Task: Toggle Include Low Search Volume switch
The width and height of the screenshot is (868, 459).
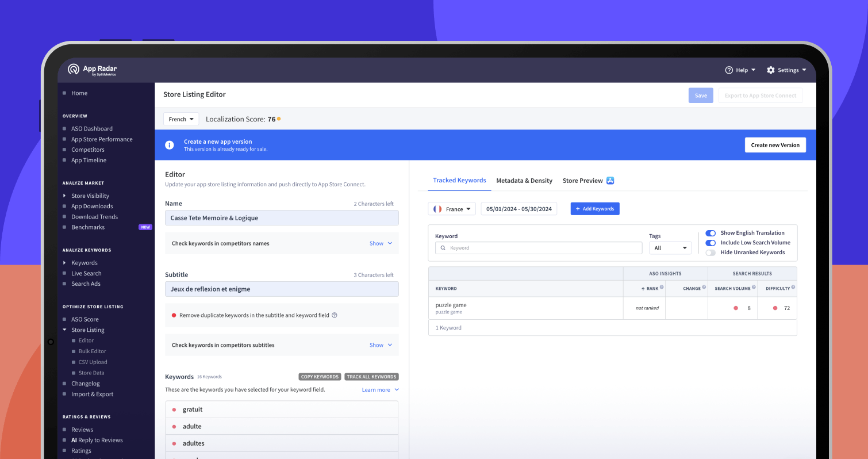Action: click(x=710, y=243)
